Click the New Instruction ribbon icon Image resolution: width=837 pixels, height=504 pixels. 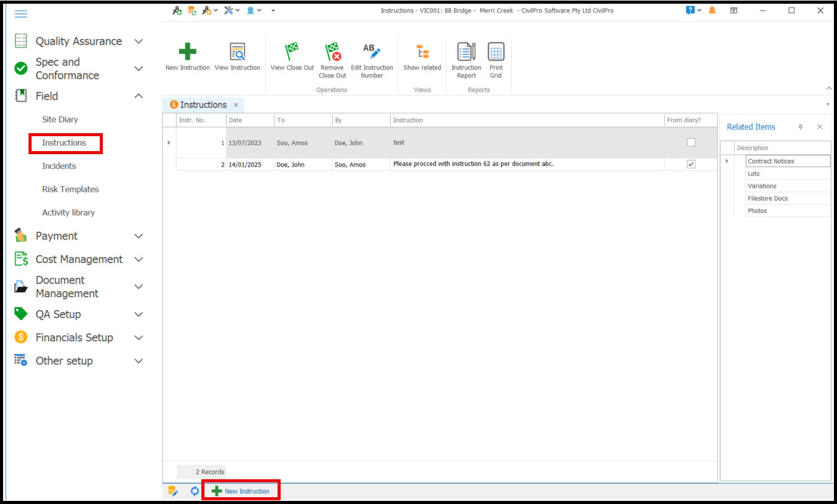click(187, 53)
